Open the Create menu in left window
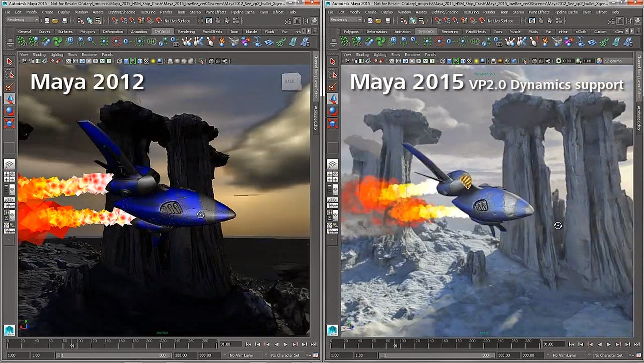Screen dimensions: 644x363 [x=47, y=12]
